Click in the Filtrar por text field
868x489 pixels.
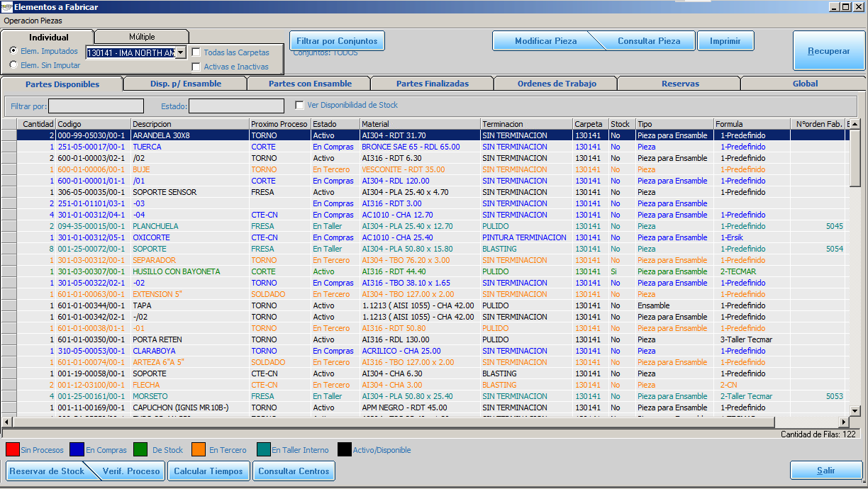tap(96, 106)
